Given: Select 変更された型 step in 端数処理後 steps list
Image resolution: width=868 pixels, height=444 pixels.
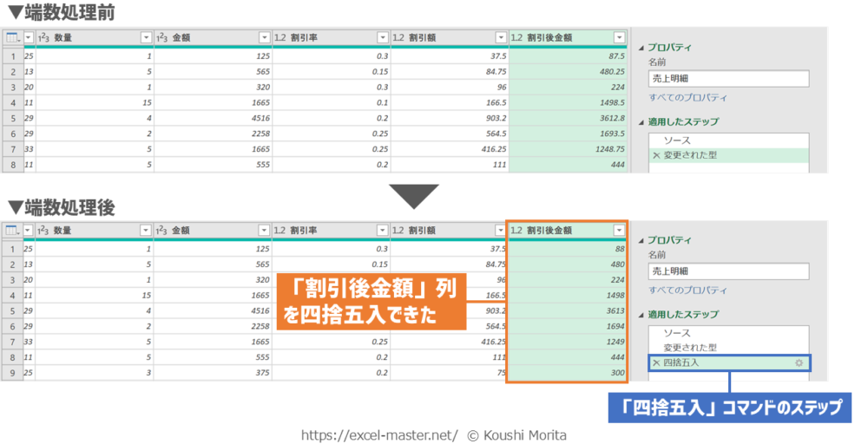Looking at the screenshot, I should click(689, 348).
